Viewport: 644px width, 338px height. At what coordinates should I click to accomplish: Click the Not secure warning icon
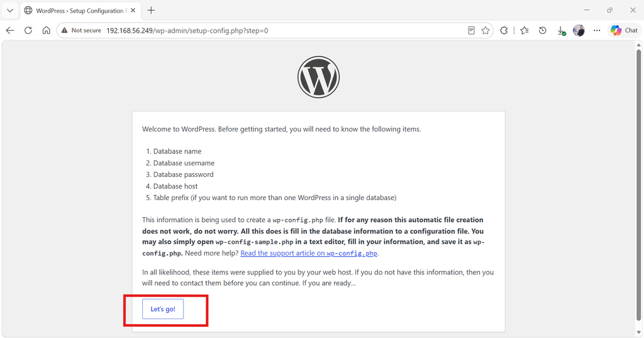tap(65, 30)
